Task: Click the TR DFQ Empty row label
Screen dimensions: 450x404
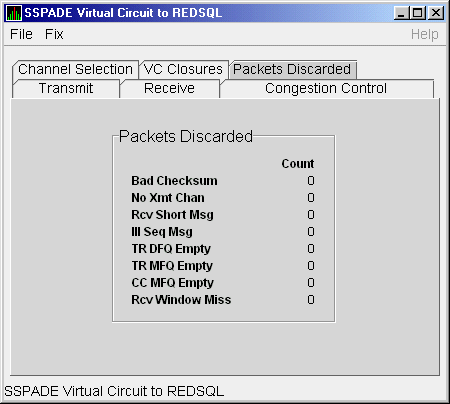Action: tap(171, 249)
